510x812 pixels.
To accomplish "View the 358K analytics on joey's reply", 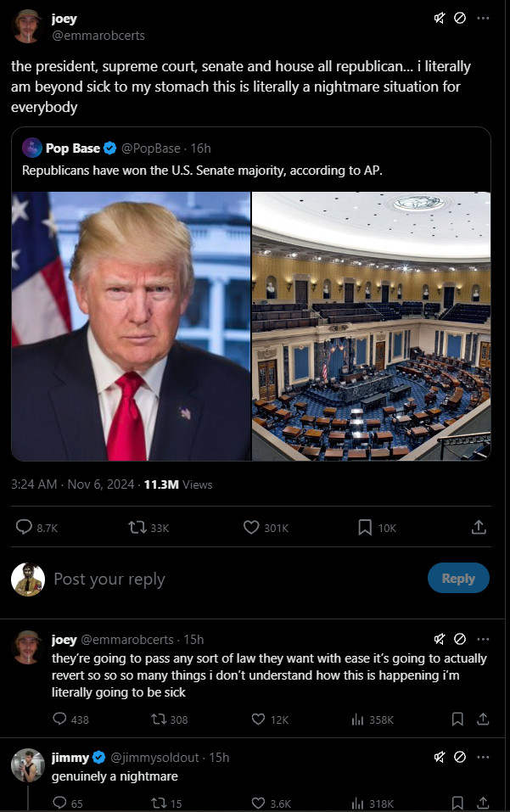I will coord(373,720).
